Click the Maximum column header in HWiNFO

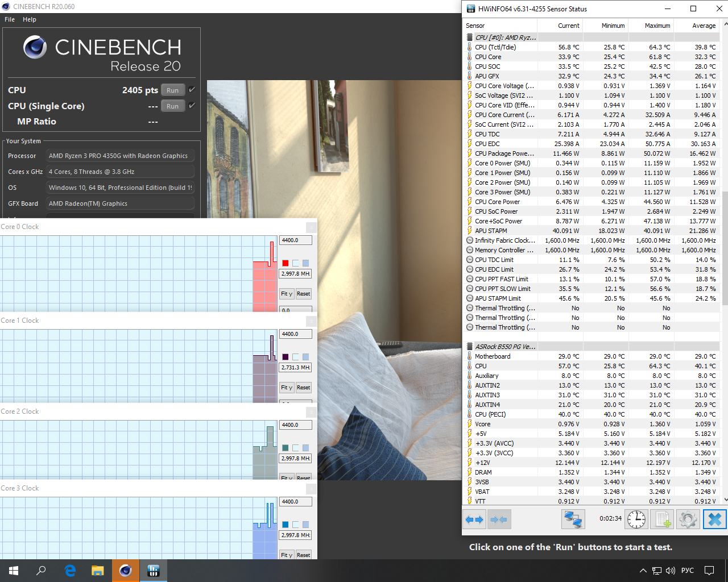[651, 26]
